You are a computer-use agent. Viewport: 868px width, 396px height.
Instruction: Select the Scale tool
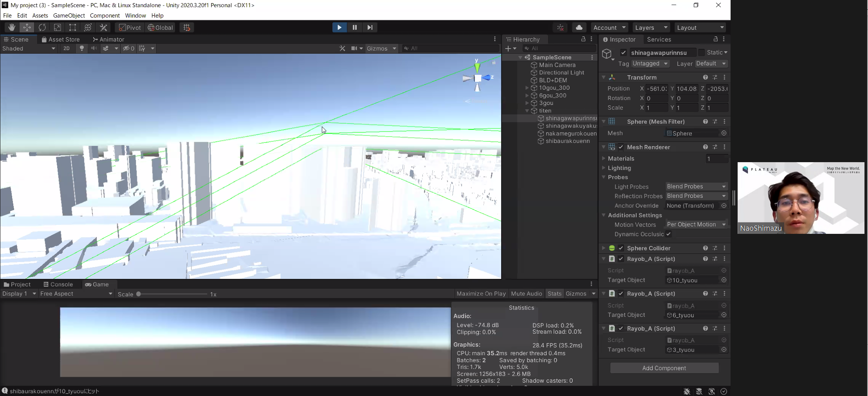(x=58, y=27)
